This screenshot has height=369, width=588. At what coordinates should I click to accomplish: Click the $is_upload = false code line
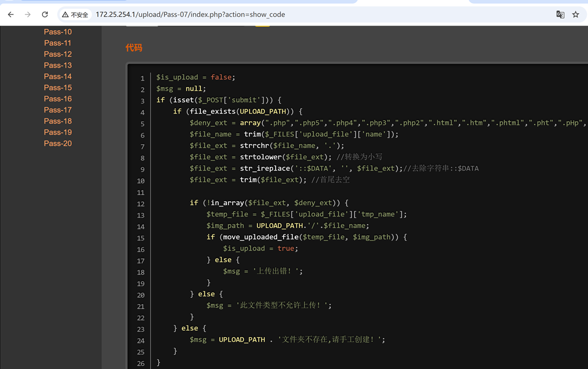pos(196,77)
